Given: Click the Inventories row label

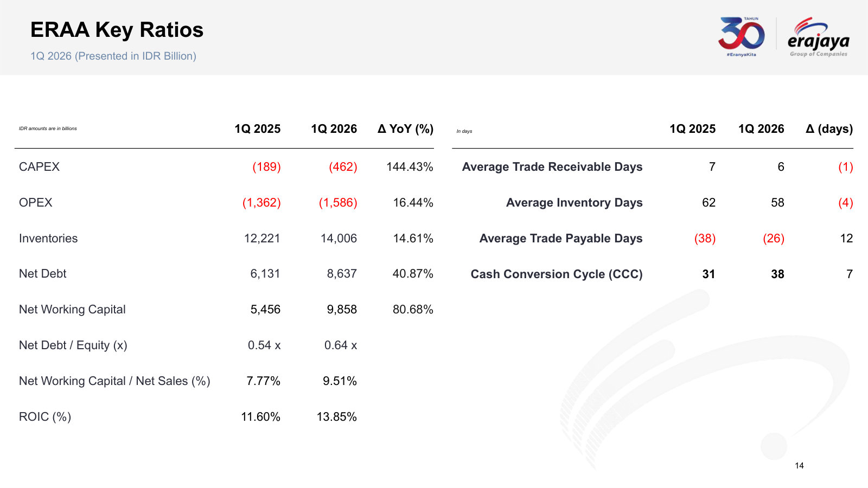Looking at the screenshot, I should point(48,239).
